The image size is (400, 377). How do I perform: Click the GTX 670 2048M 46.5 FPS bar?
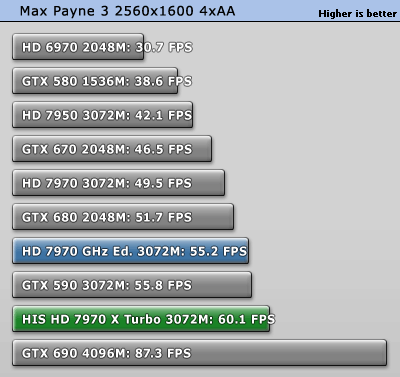(112, 149)
